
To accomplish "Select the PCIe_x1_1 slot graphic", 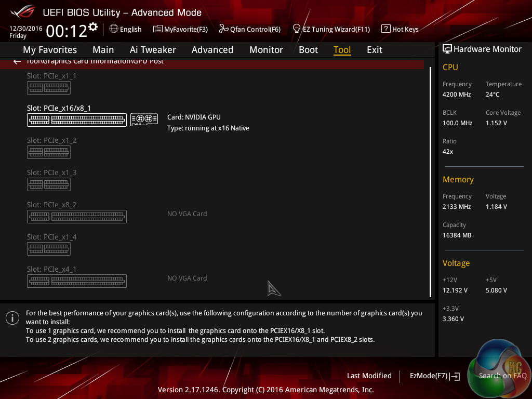I will pos(49,88).
